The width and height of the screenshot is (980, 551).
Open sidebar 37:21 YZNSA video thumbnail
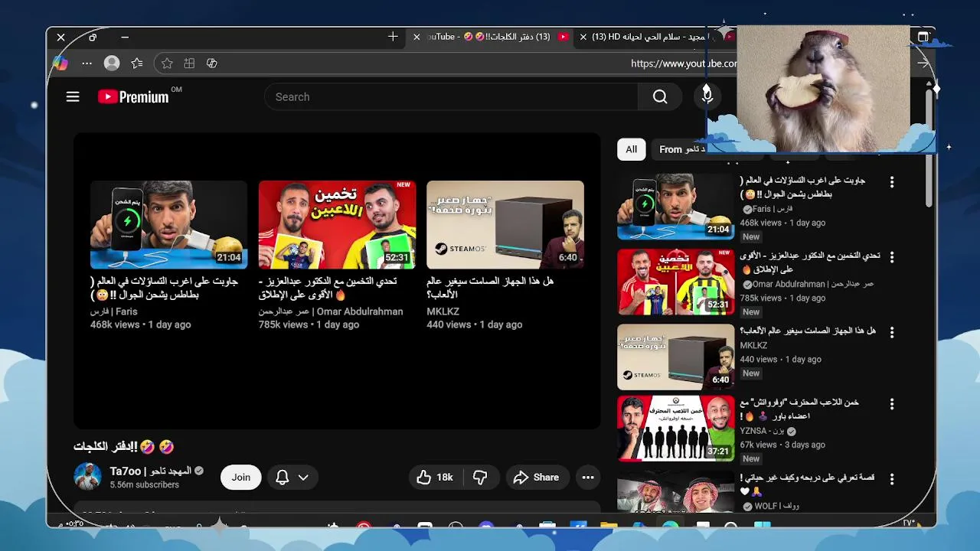[x=675, y=429]
